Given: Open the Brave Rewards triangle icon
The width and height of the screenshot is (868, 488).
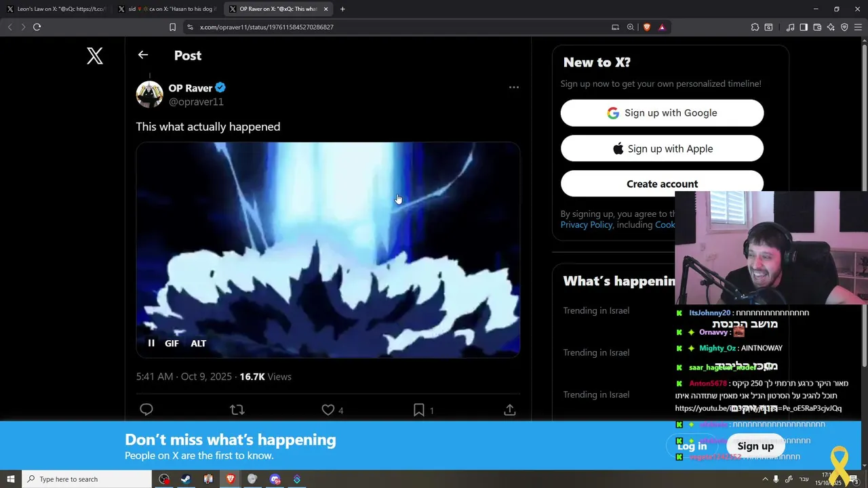Looking at the screenshot, I should [x=662, y=27].
